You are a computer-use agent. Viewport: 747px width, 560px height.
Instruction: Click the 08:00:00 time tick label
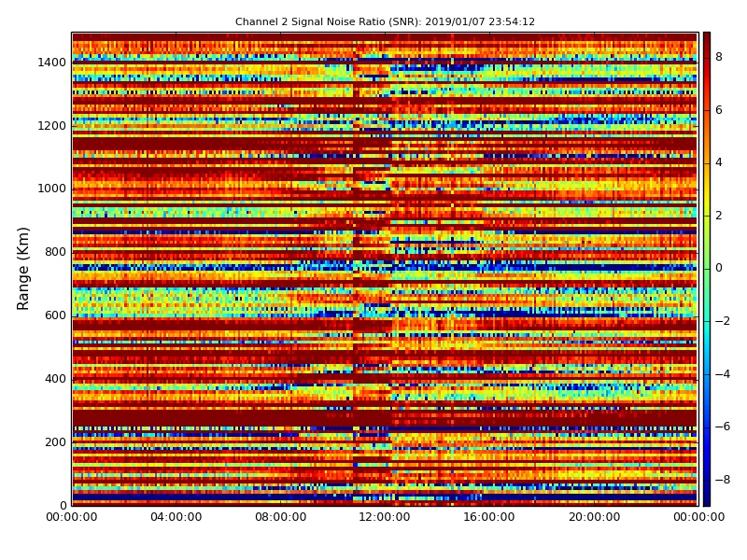[281, 517]
